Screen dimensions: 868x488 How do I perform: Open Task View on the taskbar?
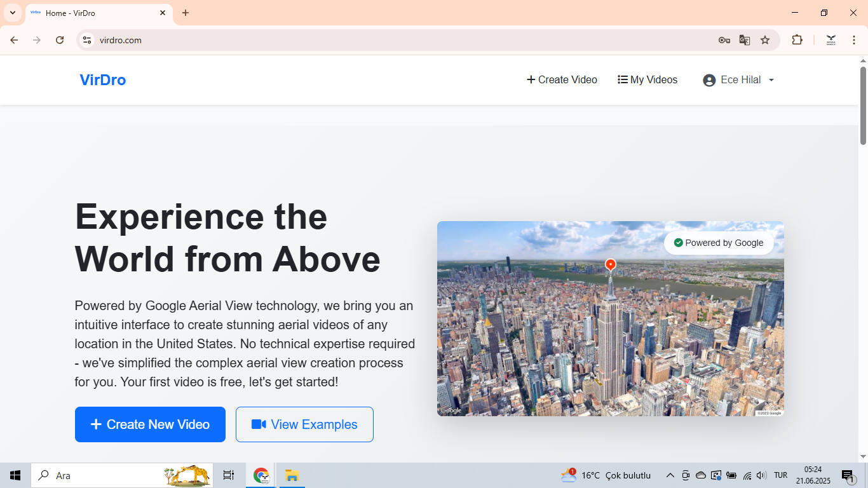coord(229,475)
